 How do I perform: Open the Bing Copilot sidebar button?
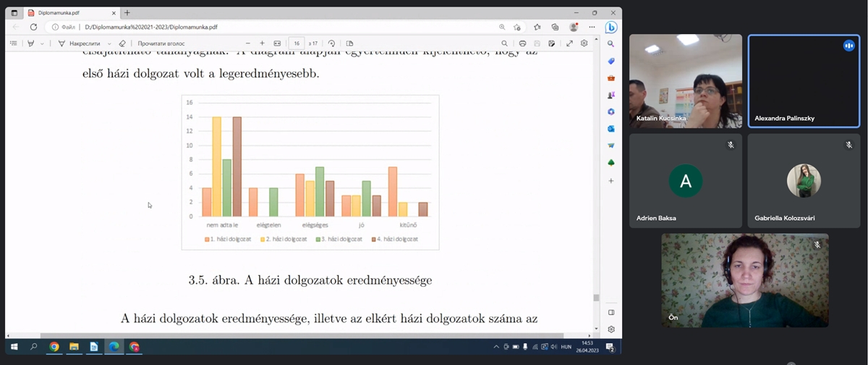click(611, 28)
